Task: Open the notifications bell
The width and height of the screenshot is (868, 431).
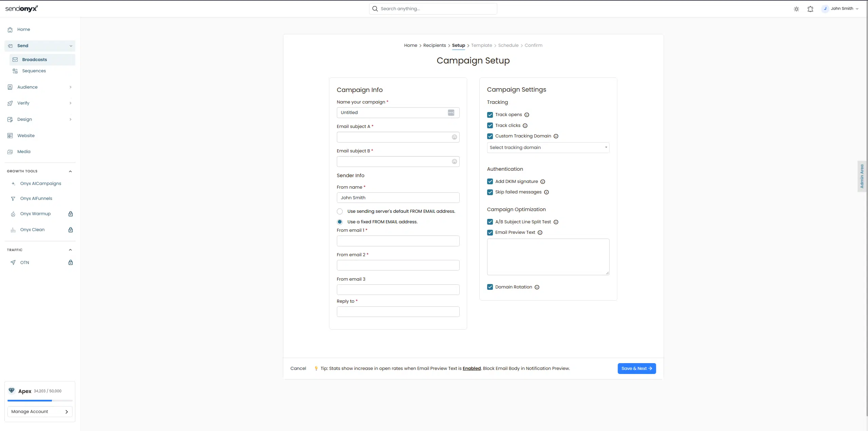Action: [x=810, y=9]
